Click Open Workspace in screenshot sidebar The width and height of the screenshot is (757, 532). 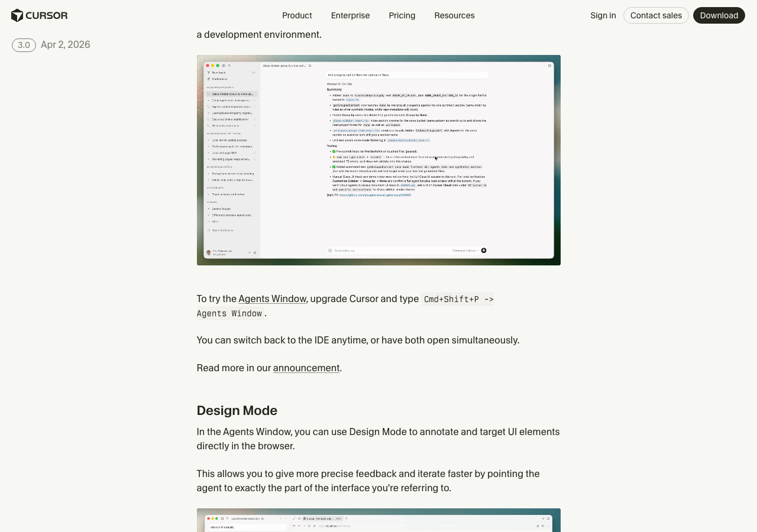[x=222, y=230]
